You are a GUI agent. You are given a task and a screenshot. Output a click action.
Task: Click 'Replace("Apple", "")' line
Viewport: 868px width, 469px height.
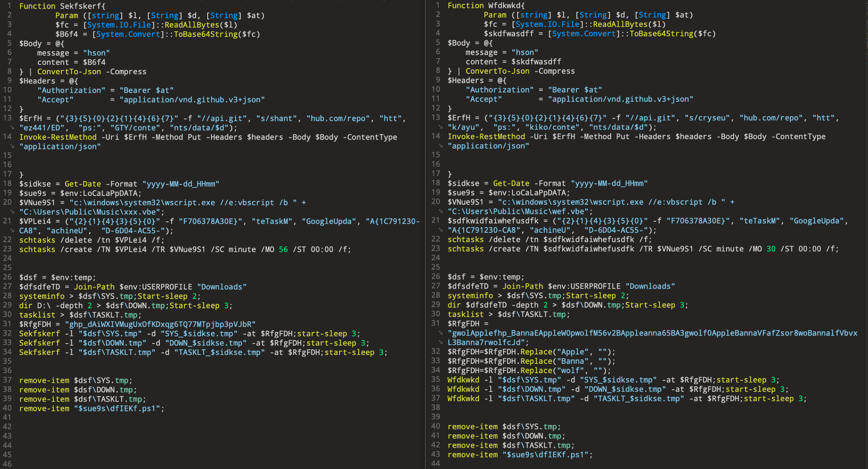531,352
